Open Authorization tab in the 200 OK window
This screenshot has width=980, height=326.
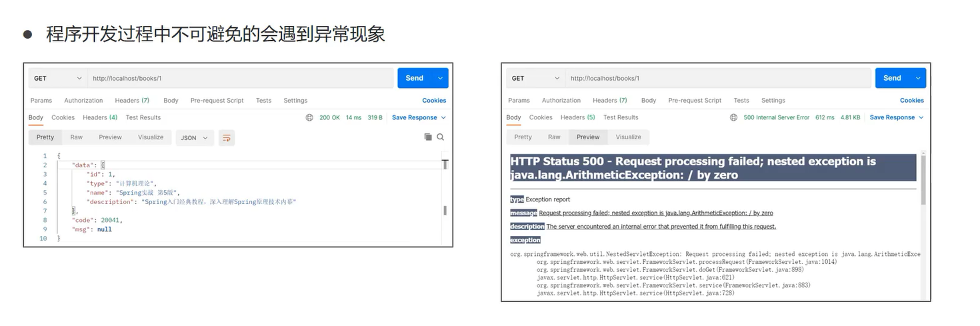pyautogui.click(x=83, y=101)
